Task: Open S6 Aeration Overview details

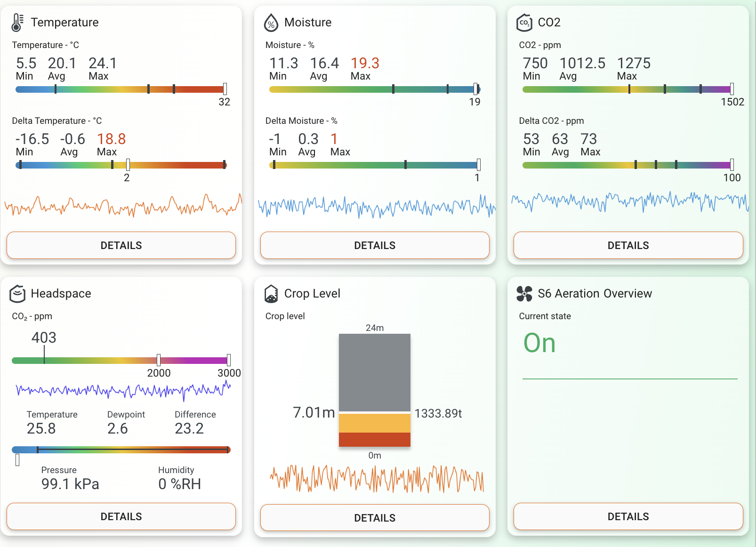Action: click(628, 516)
